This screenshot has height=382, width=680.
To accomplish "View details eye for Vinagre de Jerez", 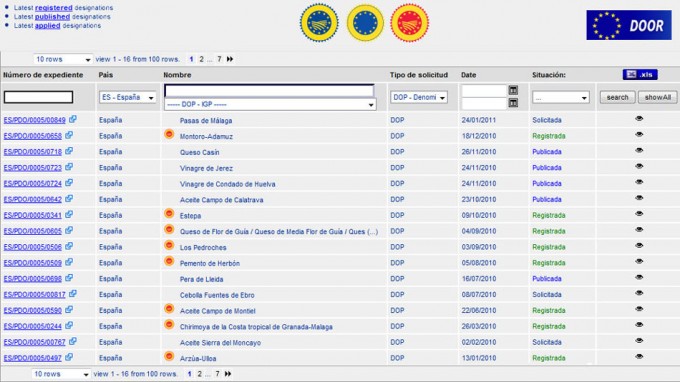I will tap(639, 166).
